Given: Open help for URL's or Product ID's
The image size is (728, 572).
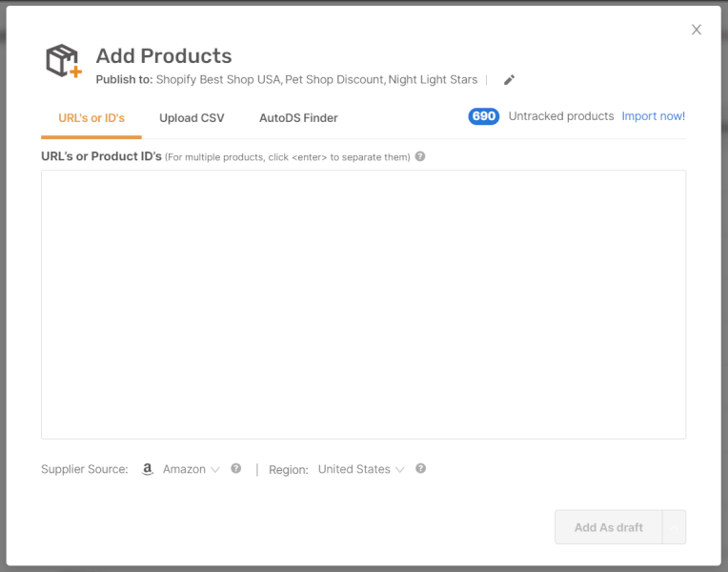Looking at the screenshot, I should [x=420, y=156].
